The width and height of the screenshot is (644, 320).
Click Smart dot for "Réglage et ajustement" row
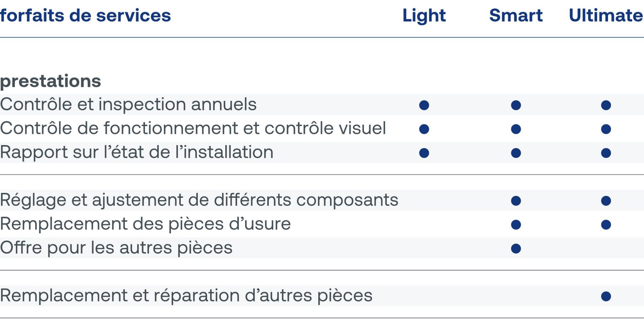516,201
